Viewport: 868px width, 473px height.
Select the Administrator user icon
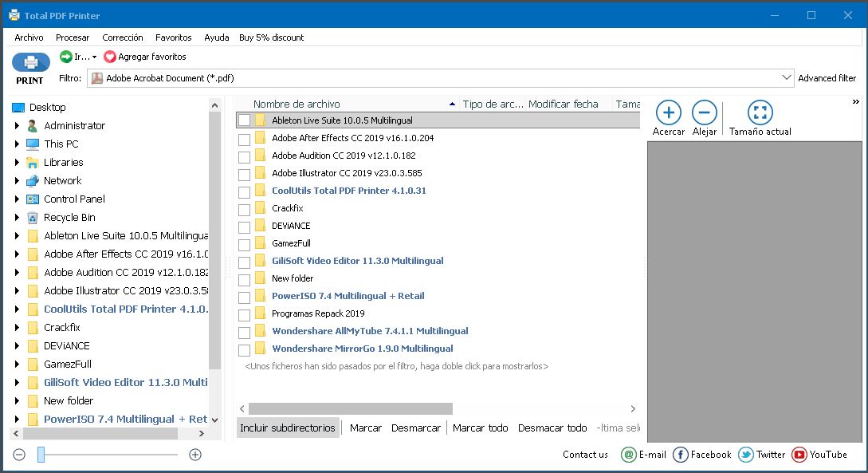33,126
